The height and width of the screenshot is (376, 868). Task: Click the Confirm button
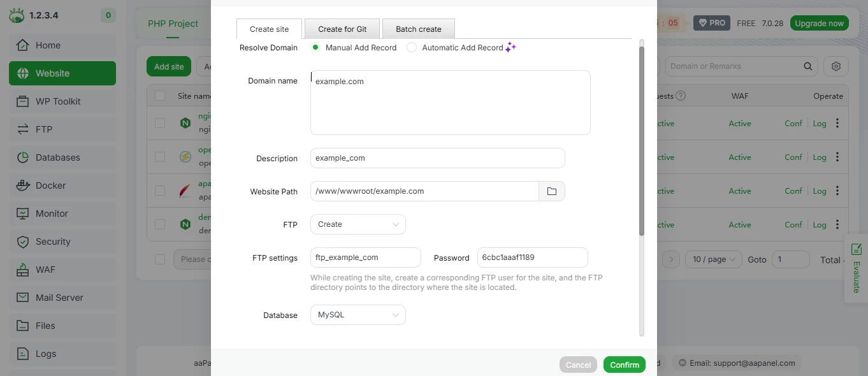624,364
